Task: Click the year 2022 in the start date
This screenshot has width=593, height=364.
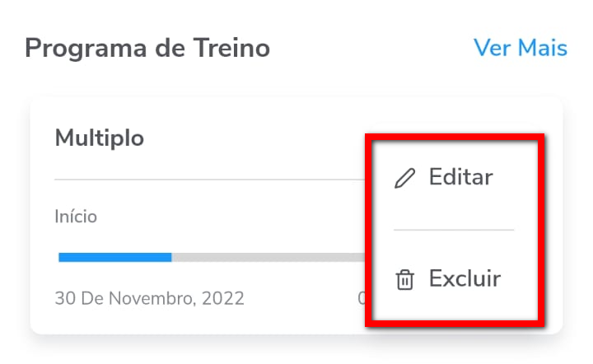Action: (223, 298)
